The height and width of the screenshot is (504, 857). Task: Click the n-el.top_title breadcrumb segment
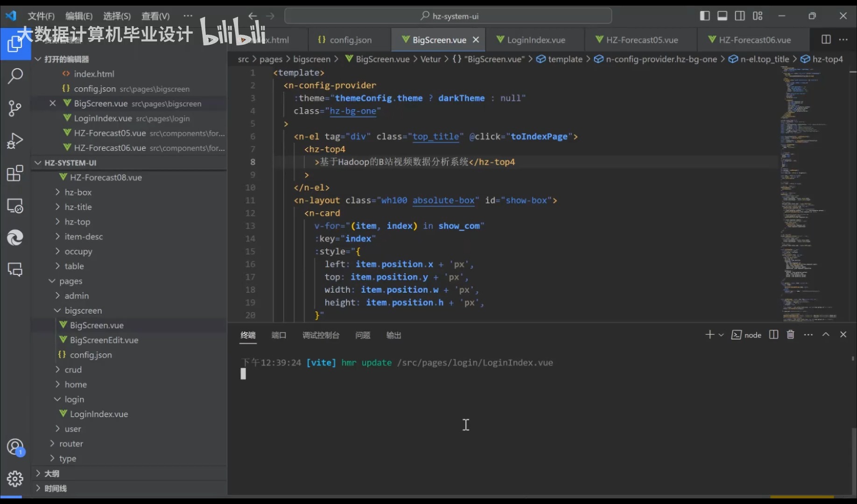point(759,59)
